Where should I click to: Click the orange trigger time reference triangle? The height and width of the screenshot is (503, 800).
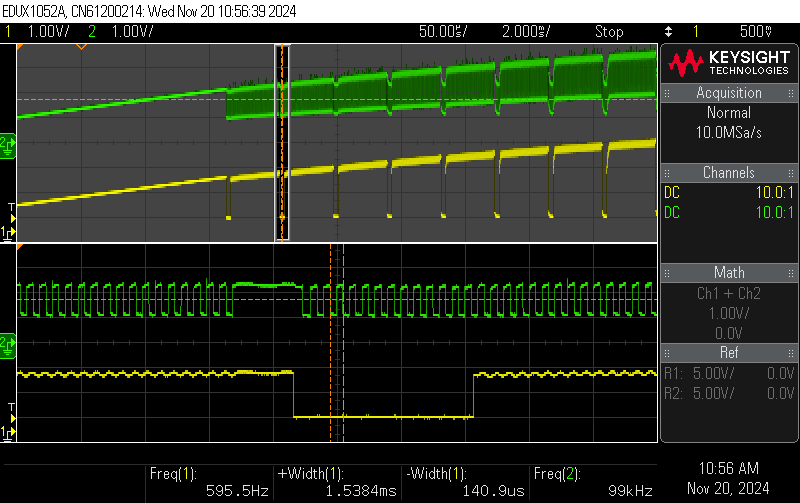[x=81, y=47]
